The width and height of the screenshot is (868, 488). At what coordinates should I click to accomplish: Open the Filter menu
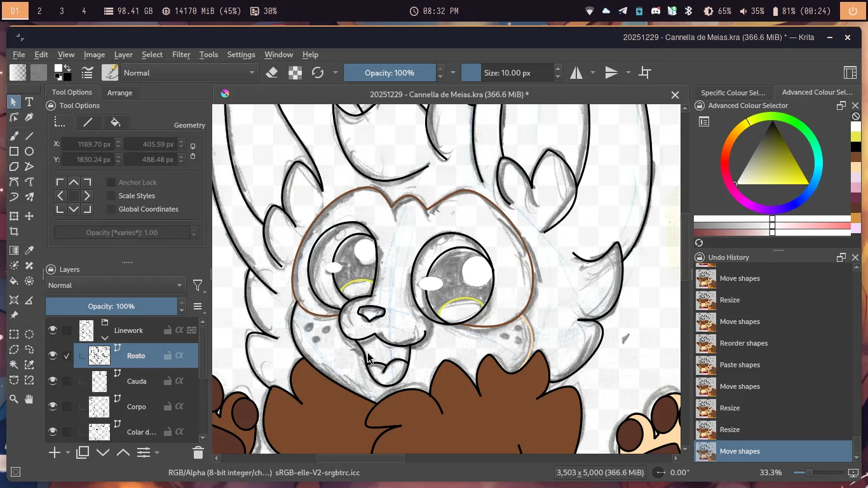[181, 55]
